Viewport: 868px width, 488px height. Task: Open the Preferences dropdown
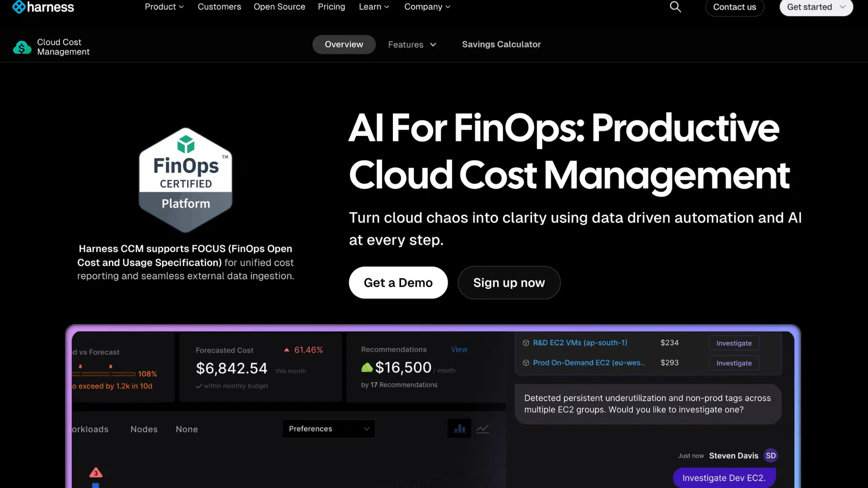pyautogui.click(x=329, y=428)
